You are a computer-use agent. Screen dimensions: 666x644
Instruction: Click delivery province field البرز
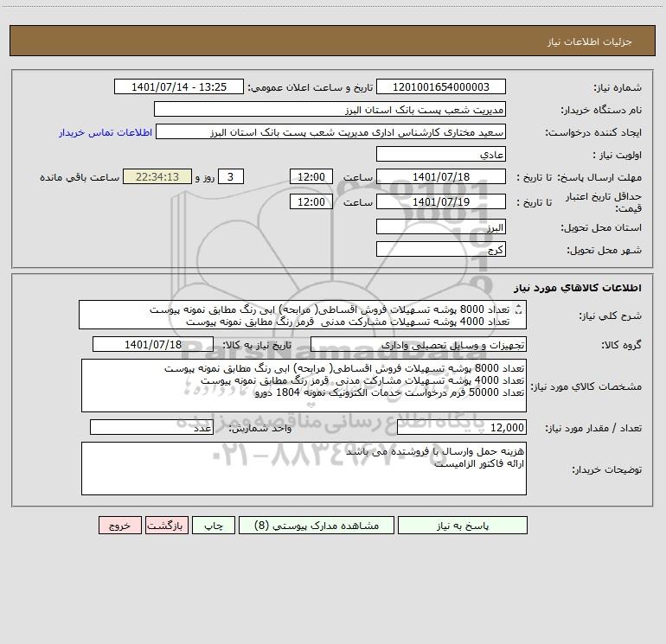pos(441,226)
